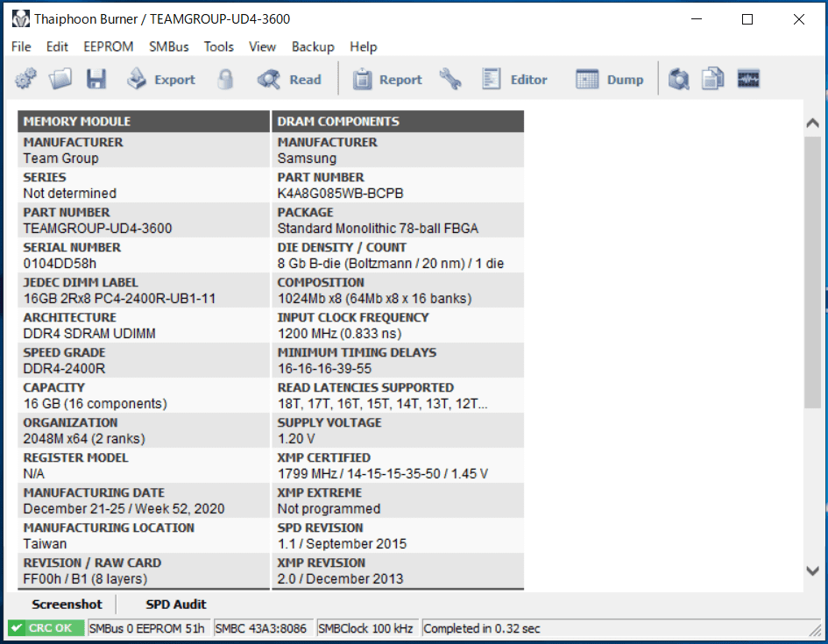Click the Report label in toolbar
The image size is (828, 644).
(x=400, y=80)
